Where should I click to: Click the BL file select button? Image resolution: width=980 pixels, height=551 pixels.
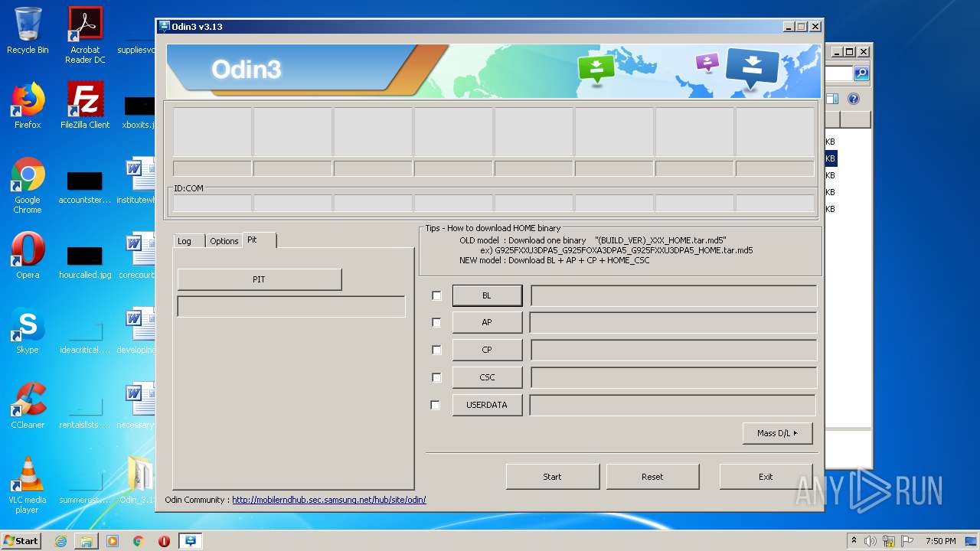pyautogui.click(x=487, y=295)
